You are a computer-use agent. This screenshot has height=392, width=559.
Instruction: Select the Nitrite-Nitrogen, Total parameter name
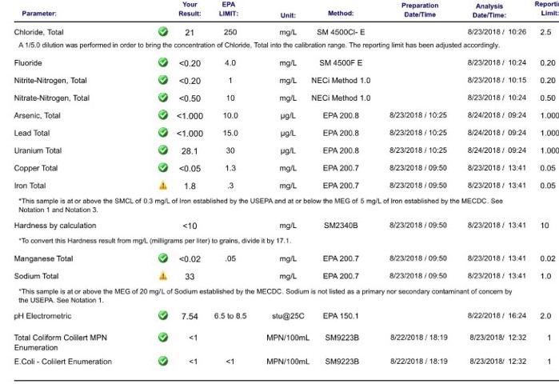[x=50, y=81]
